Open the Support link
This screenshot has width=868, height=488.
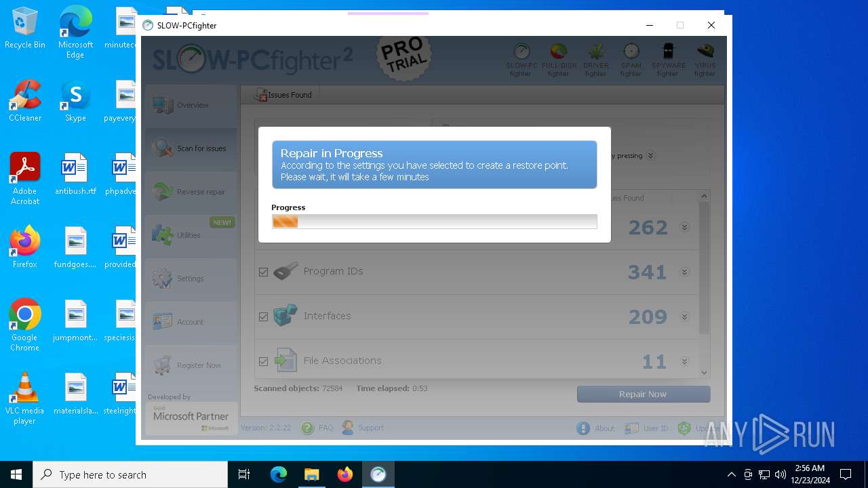(x=371, y=428)
